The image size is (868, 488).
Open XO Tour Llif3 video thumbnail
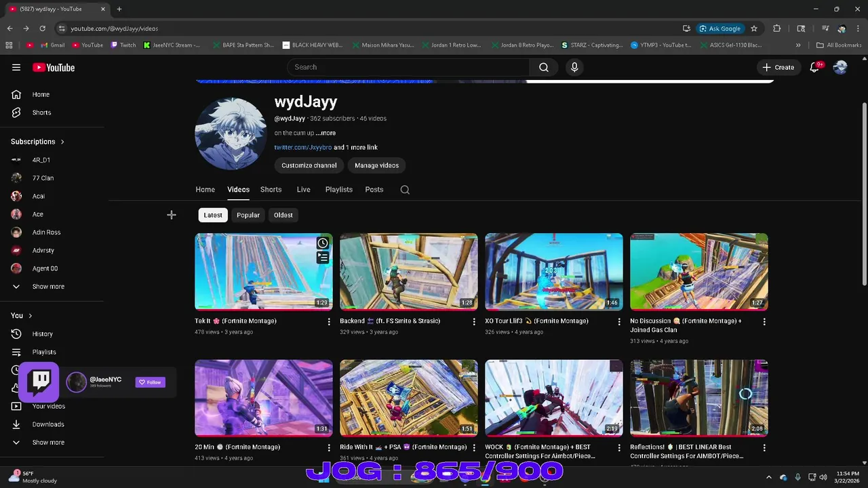tap(554, 272)
